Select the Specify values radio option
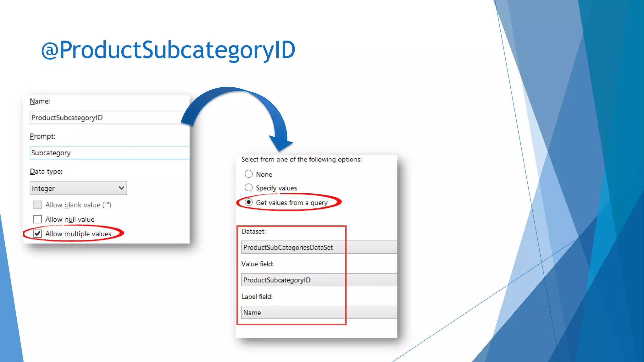 coord(248,188)
